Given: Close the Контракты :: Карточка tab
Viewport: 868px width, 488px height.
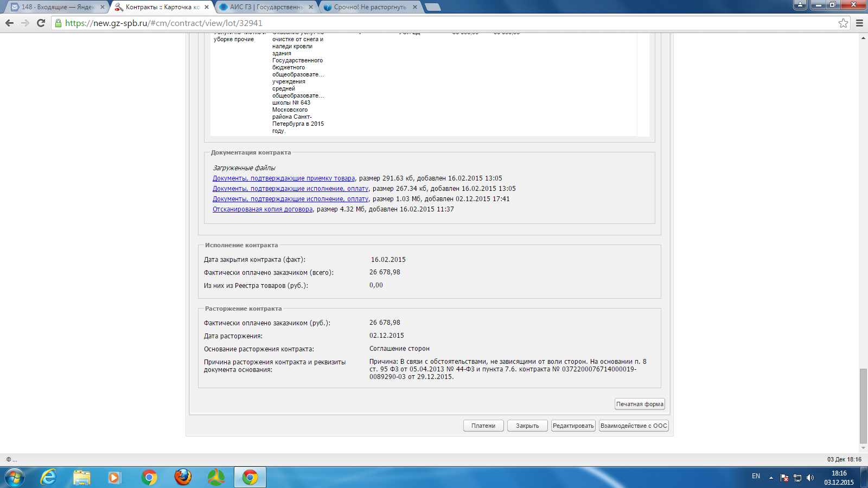Looking at the screenshot, I should tap(207, 7).
